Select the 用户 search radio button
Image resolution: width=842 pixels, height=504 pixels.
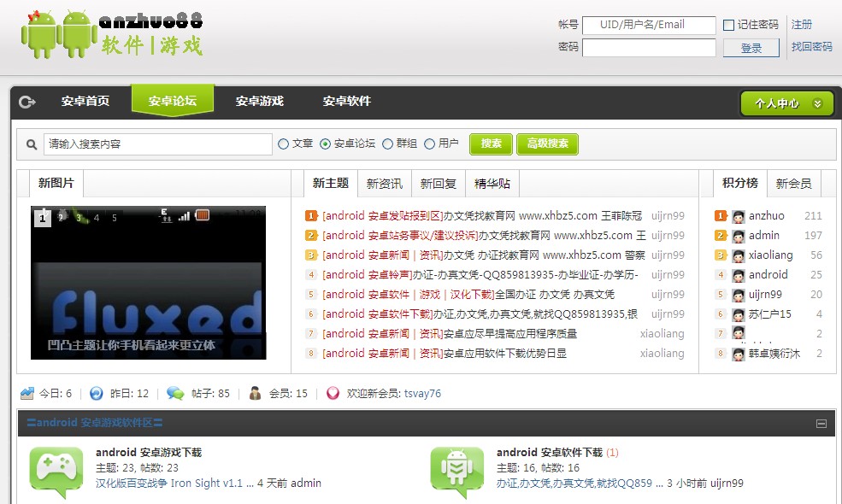pos(430,144)
